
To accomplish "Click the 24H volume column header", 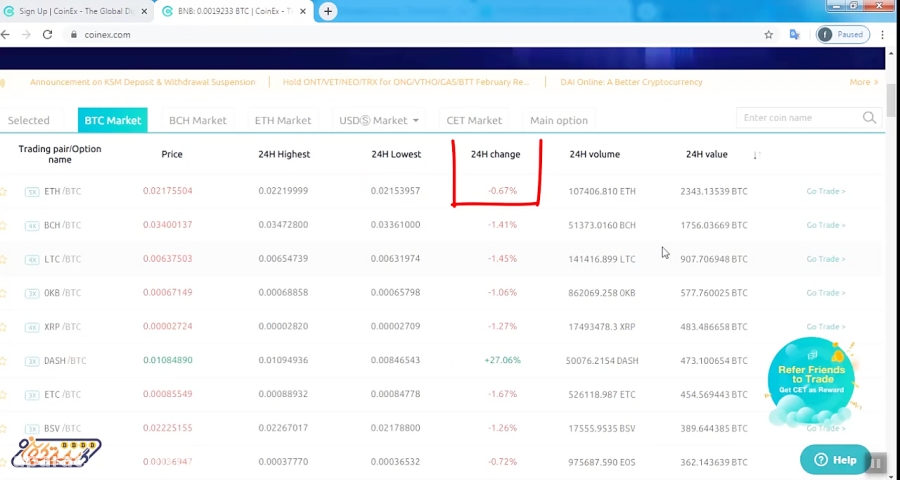I will point(595,154).
